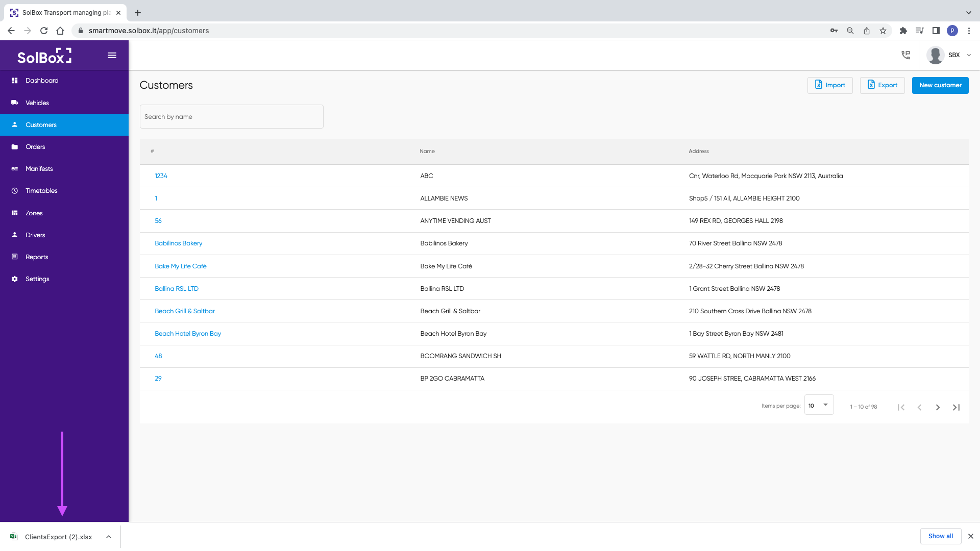This screenshot has width=980, height=551.
Task: Click the Customers person icon in sidebar
Action: 15,124
